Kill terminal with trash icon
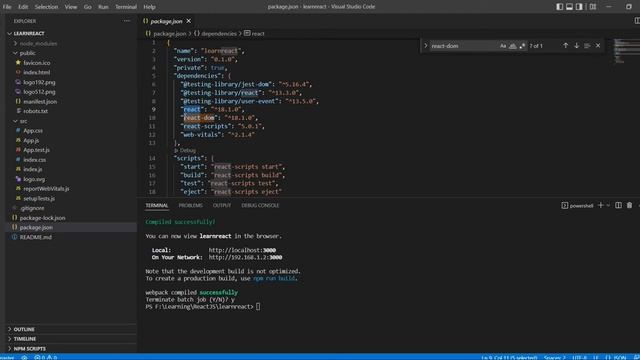Viewport: 640px width, 360px height. click(629, 205)
